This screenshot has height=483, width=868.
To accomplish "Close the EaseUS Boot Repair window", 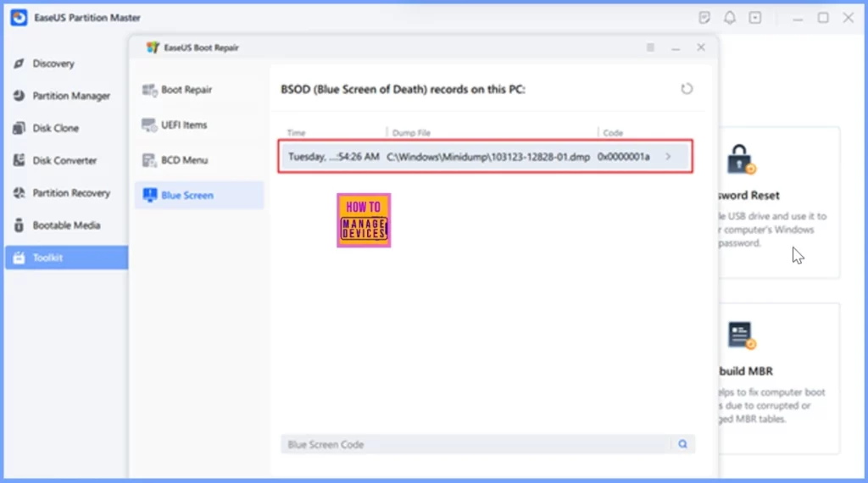I will point(701,47).
